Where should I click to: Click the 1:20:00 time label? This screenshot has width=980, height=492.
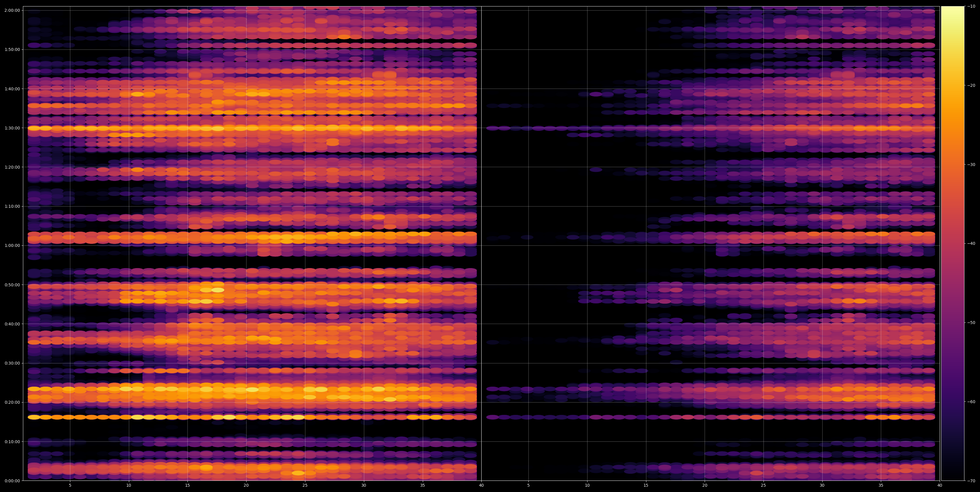tap(12, 167)
